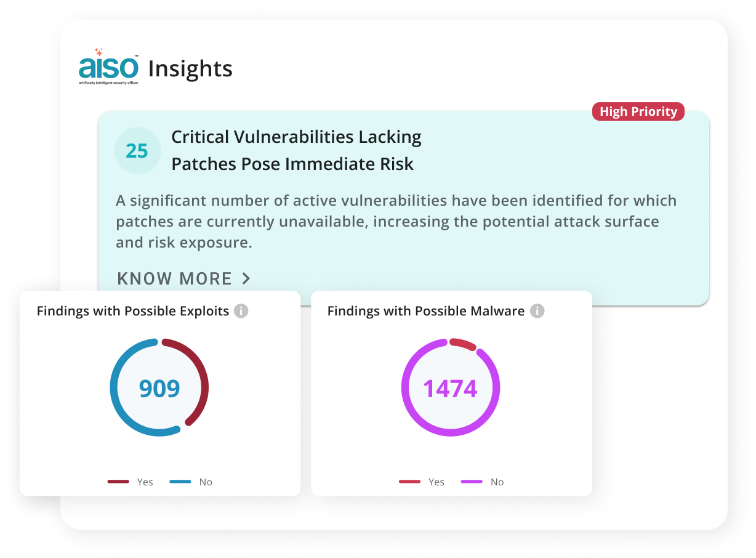Toggle the No legend in Exploits chart

[191, 482]
